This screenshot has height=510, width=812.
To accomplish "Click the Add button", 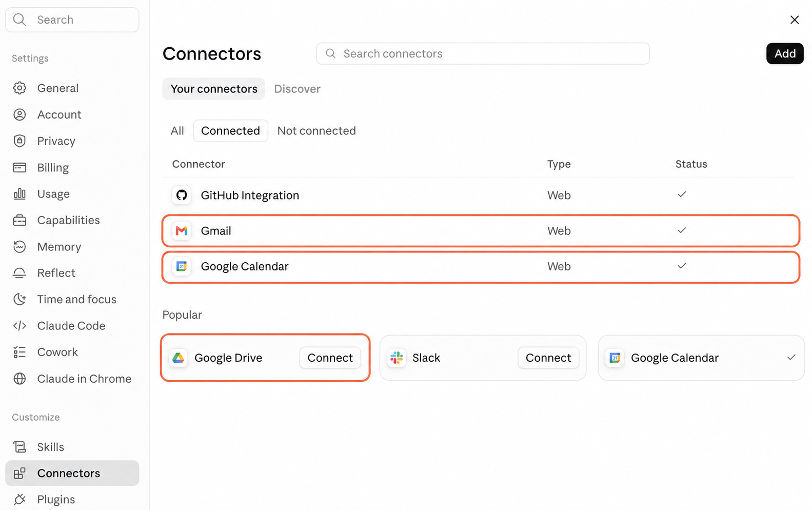I will [x=785, y=53].
